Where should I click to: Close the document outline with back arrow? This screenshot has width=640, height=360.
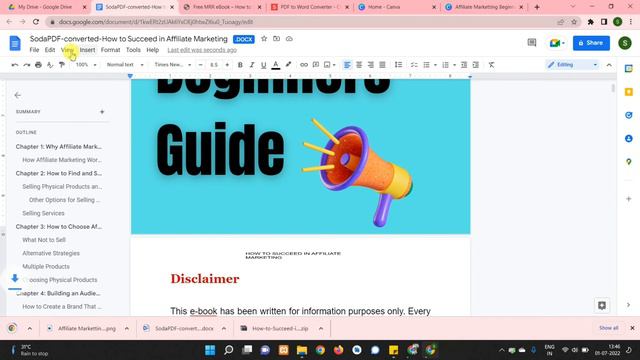(18, 95)
